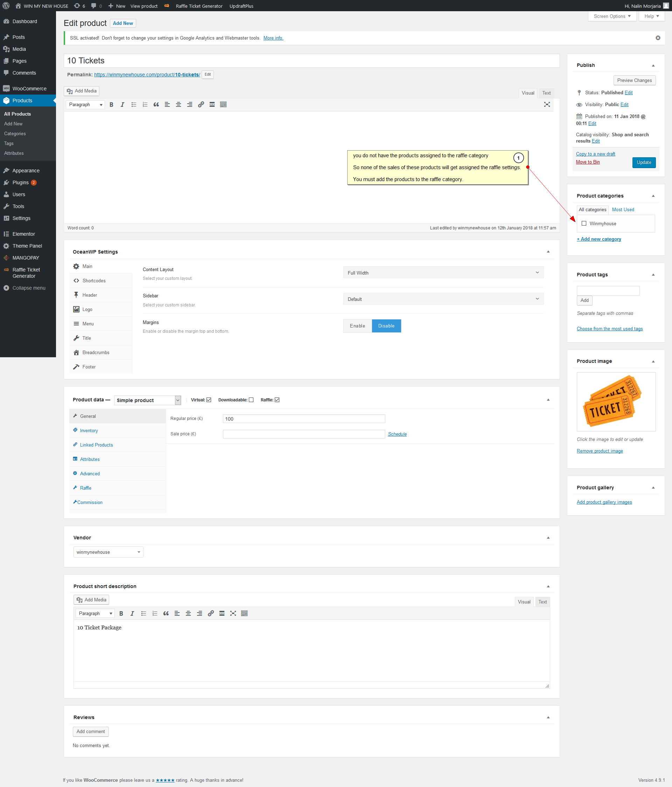This screenshot has width=672, height=787.
Task: Click the Add new category link
Action: coord(599,239)
